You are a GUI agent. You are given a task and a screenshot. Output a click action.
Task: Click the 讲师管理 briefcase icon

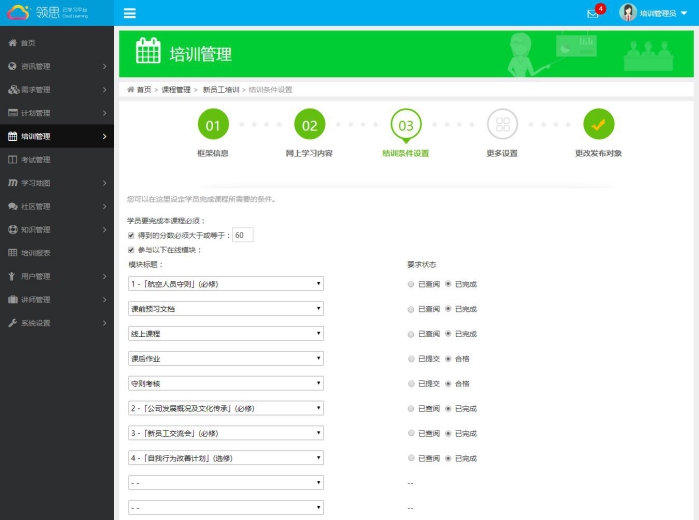12,299
